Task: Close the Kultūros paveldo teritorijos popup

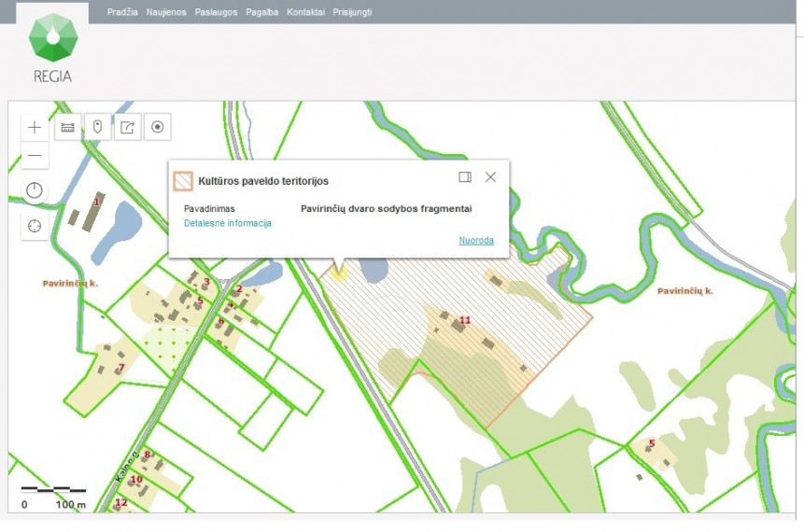Action: click(x=490, y=176)
